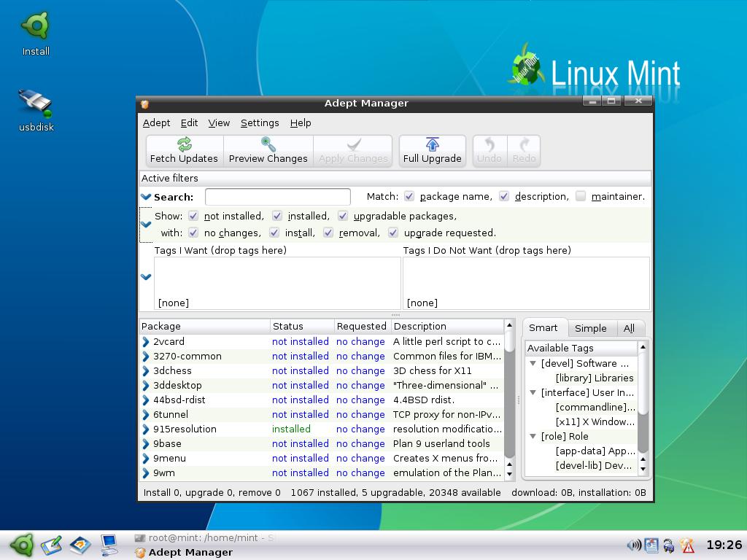Select the usbdisk desktop icon

[x=35, y=103]
